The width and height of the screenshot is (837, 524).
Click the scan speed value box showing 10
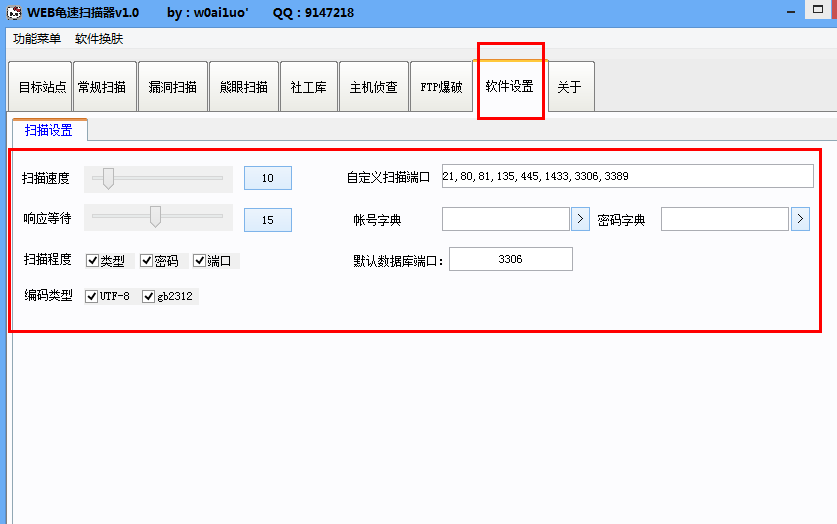click(x=268, y=178)
